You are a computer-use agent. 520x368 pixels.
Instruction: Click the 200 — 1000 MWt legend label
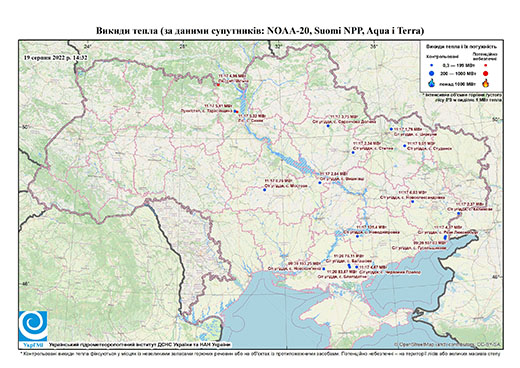pyautogui.click(x=459, y=74)
